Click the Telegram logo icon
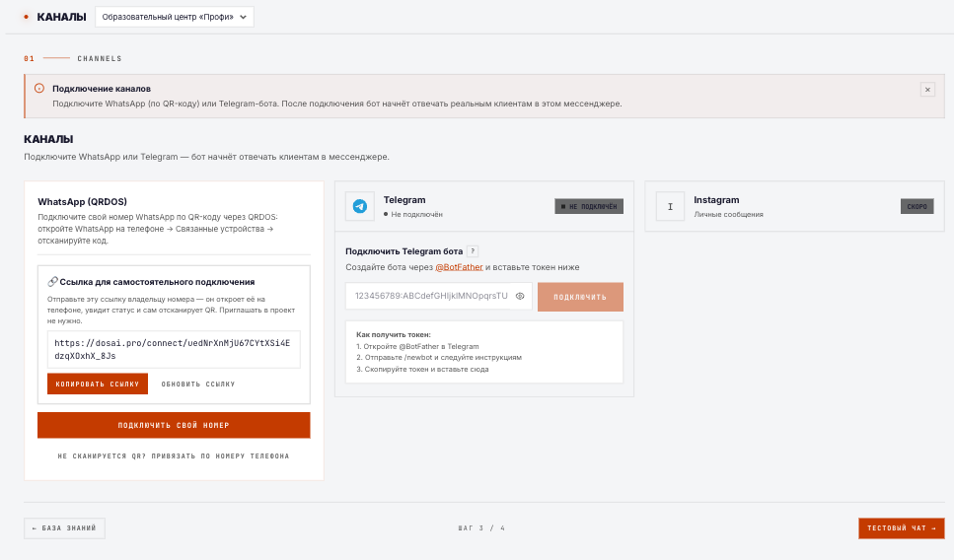Image resolution: width=954 pixels, height=560 pixels. (x=359, y=206)
